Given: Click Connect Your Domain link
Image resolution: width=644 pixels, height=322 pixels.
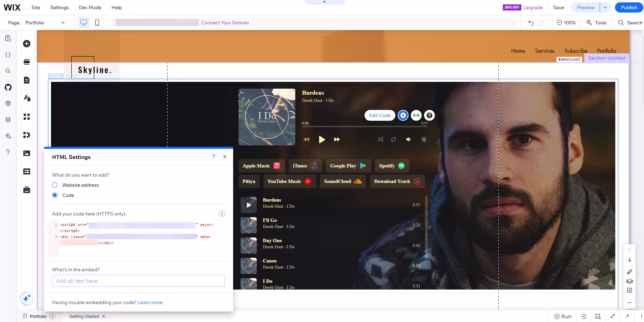Looking at the screenshot, I should 225,23.
